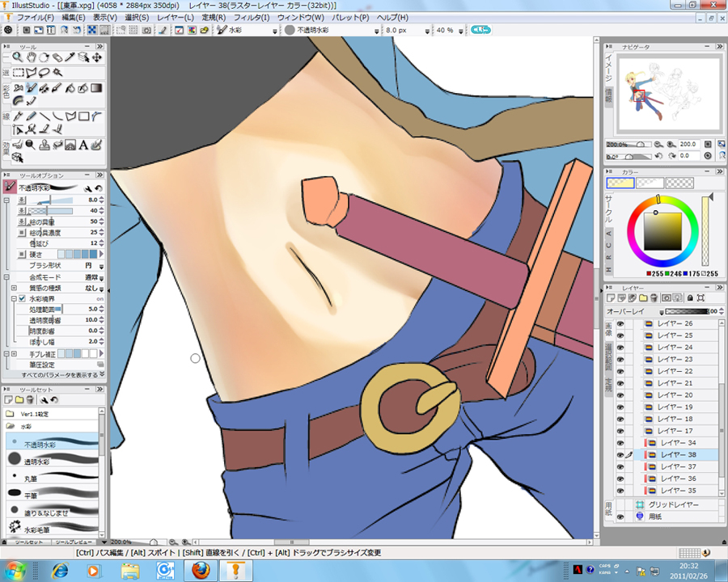Select the highlighted watercolor brush tool

click(31, 88)
